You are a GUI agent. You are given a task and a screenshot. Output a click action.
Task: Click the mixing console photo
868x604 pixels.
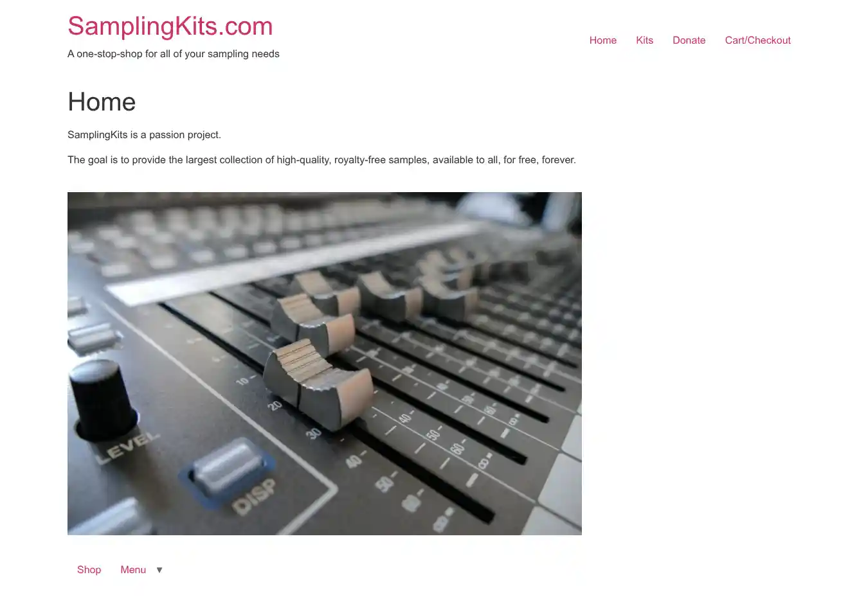pyautogui.click(x=325, y=364)
